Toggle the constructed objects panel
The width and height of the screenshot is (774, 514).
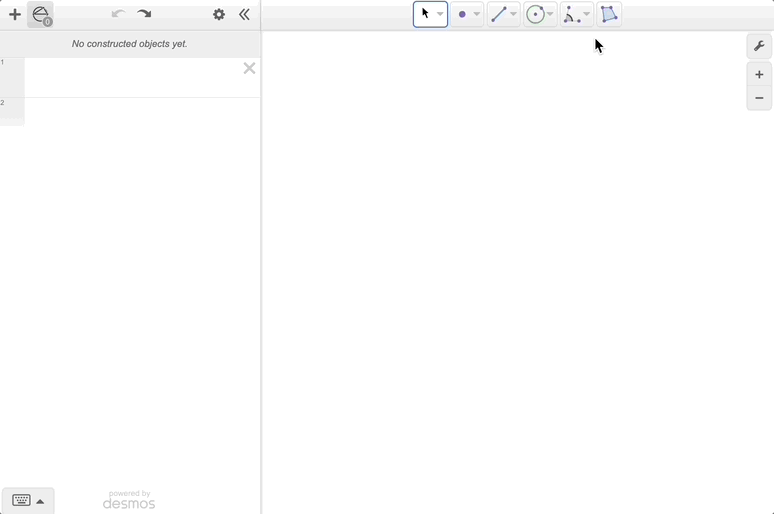(x=41, y=15)
